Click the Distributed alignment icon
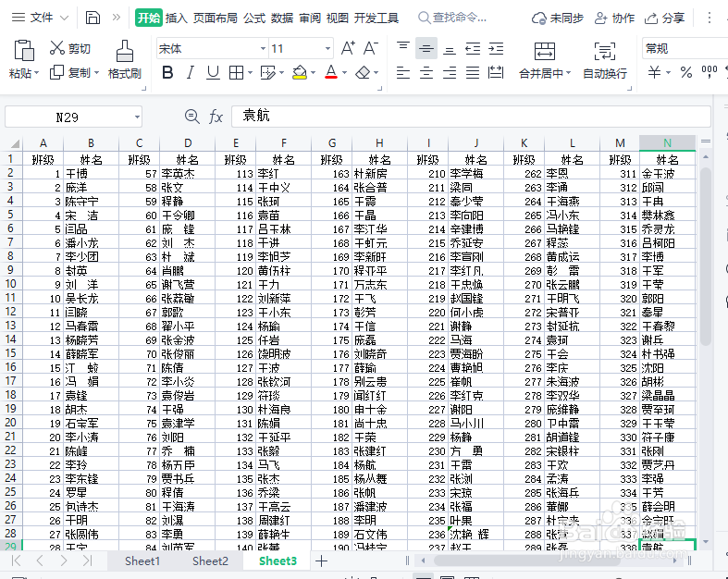Viewport: 728px width, 579px height. coord(496,72)
